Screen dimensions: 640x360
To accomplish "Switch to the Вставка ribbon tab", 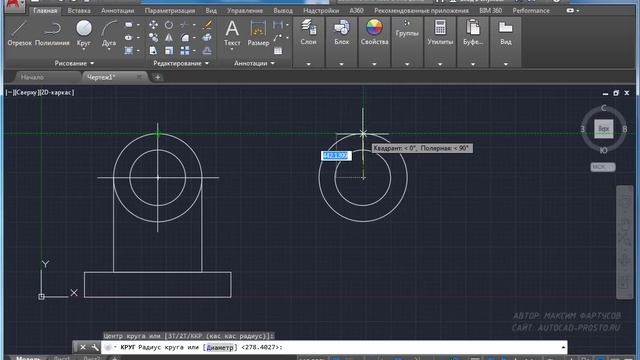I will pyautogui.click(x=79, y=11).
